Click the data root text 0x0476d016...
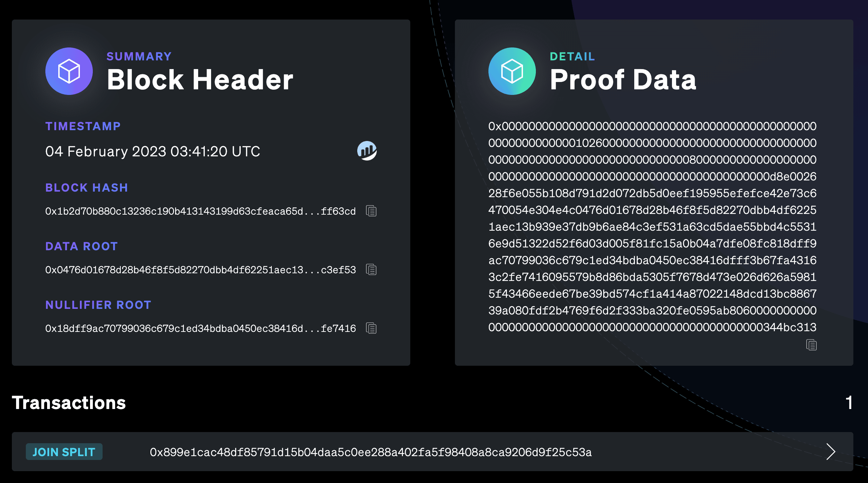 pos(200,270)
